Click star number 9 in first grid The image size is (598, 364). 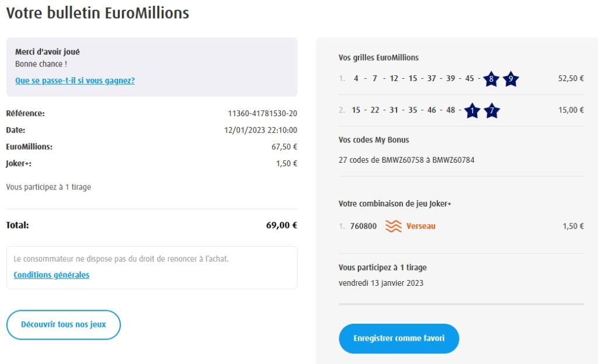point(510,79)
